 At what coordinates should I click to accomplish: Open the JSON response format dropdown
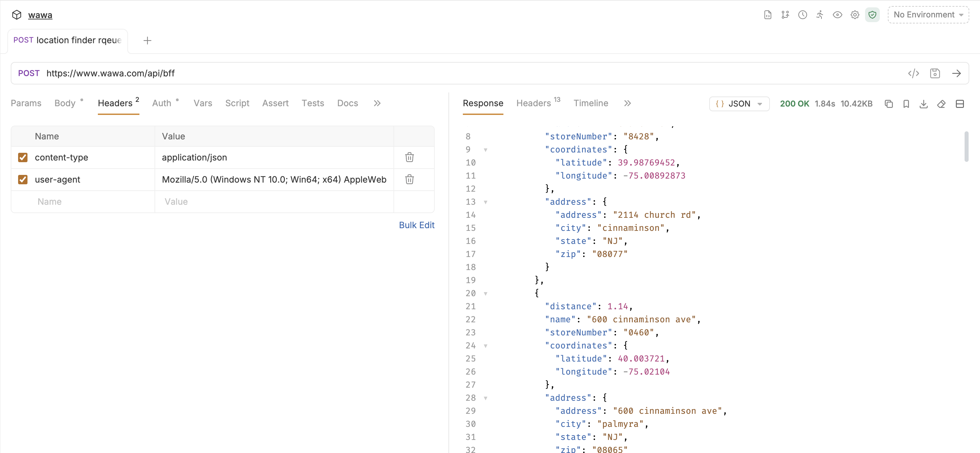739,104
